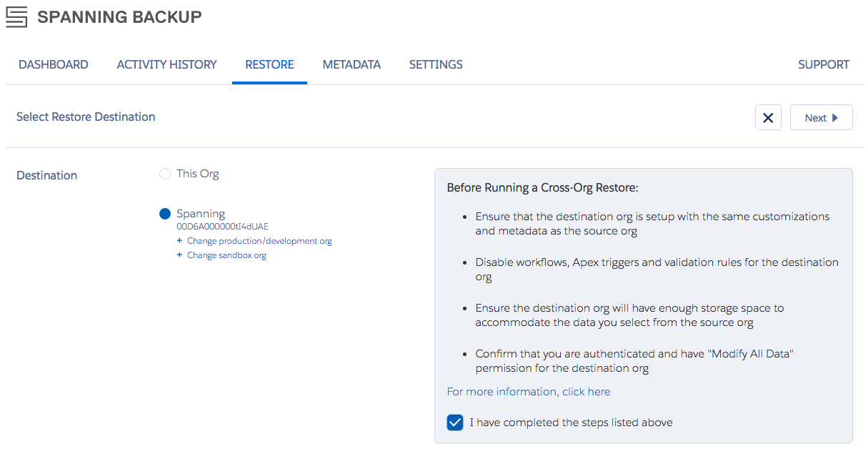The height and width of the screenshot is (449, 868).
Task: Click the 'Destination' field label
Action: pyautogui.click(x=47, y=175)
